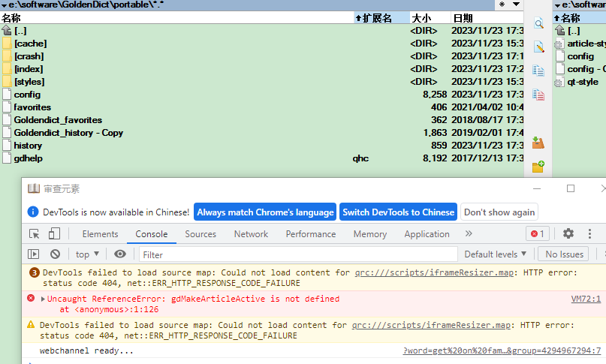Open the right panel drive path dropdown
This screenshot has width=606, height=364.
click(558, 5)
